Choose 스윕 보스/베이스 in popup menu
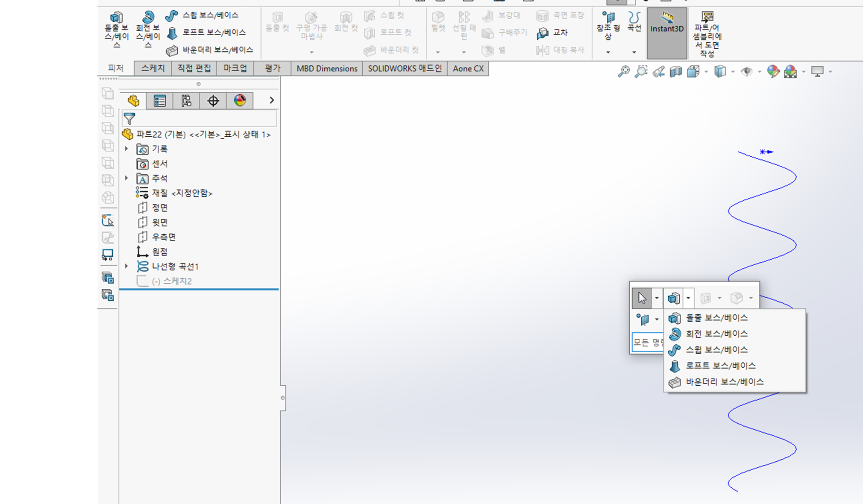863x504 pixels. pyautogui.click(x=716, y=350)
